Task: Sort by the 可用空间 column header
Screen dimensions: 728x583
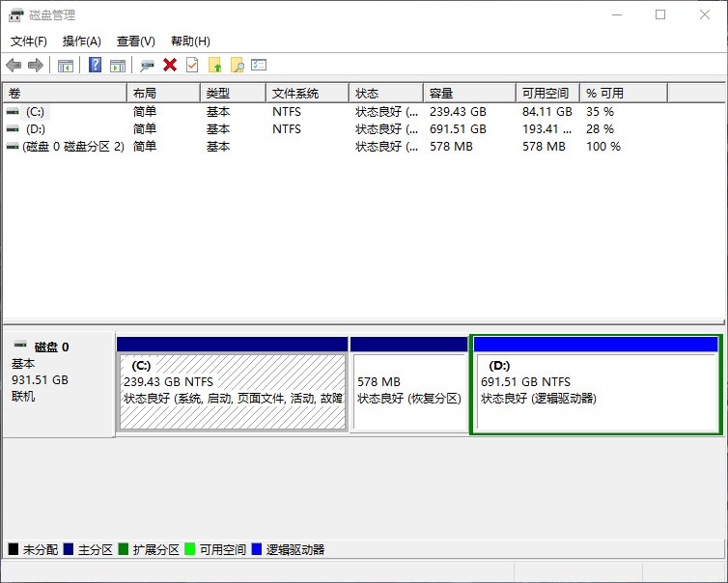Action: click(547, 94)
